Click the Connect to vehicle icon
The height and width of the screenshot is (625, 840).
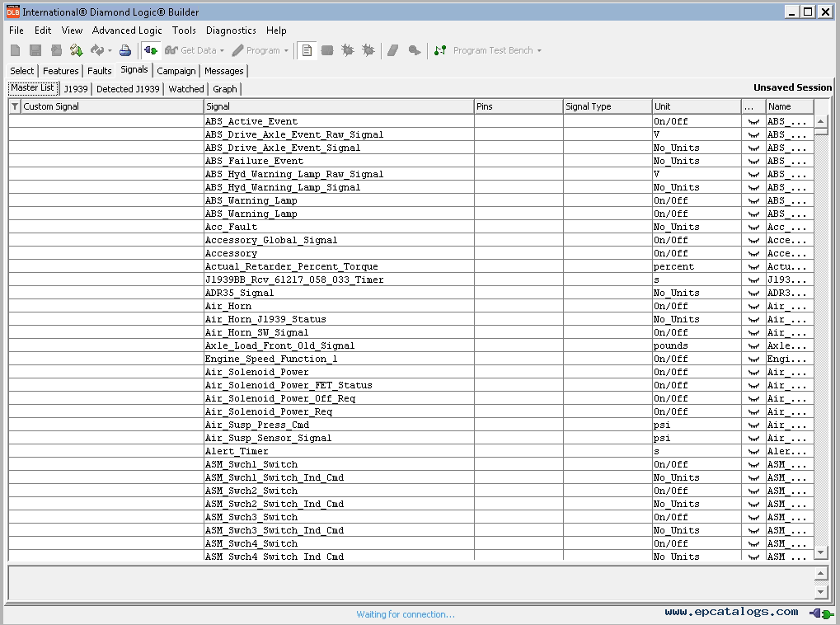coord(151,50)
